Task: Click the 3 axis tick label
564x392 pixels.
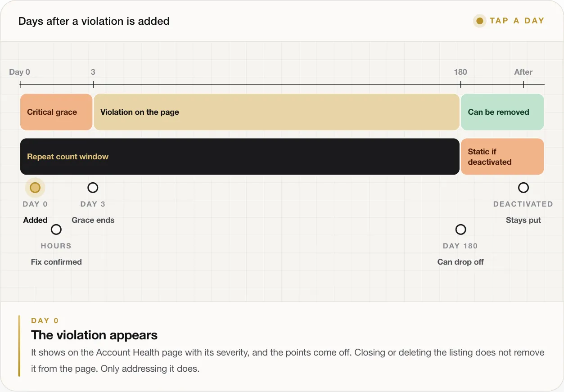Action: tap(93, 72)
